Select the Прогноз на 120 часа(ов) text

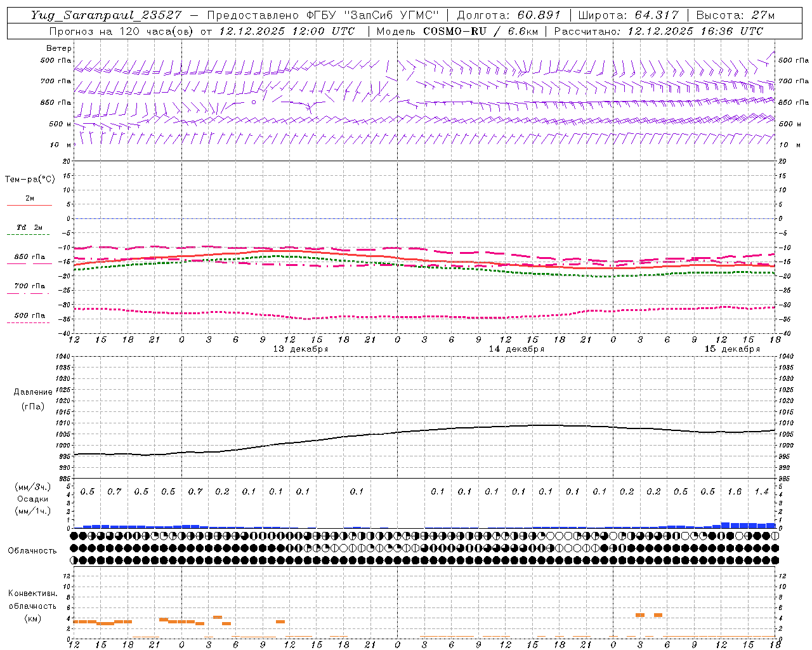click(x=122, y=31)
